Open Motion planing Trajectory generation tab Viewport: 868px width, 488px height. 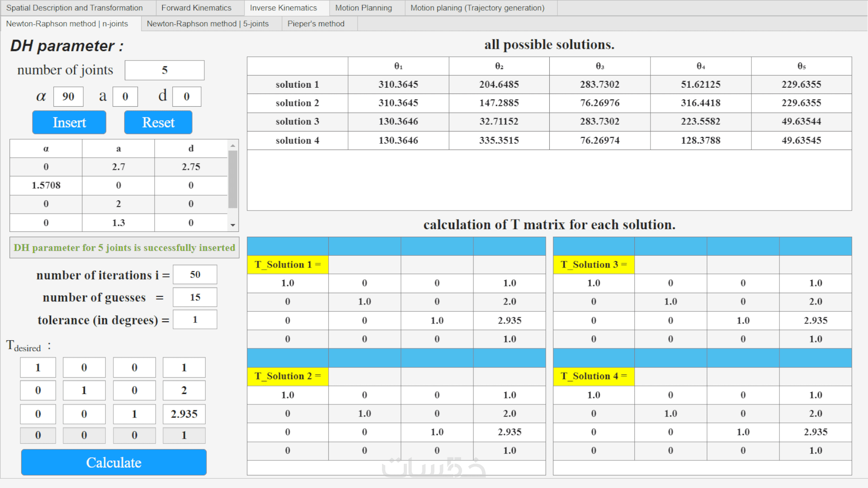(x=477, y=8)
